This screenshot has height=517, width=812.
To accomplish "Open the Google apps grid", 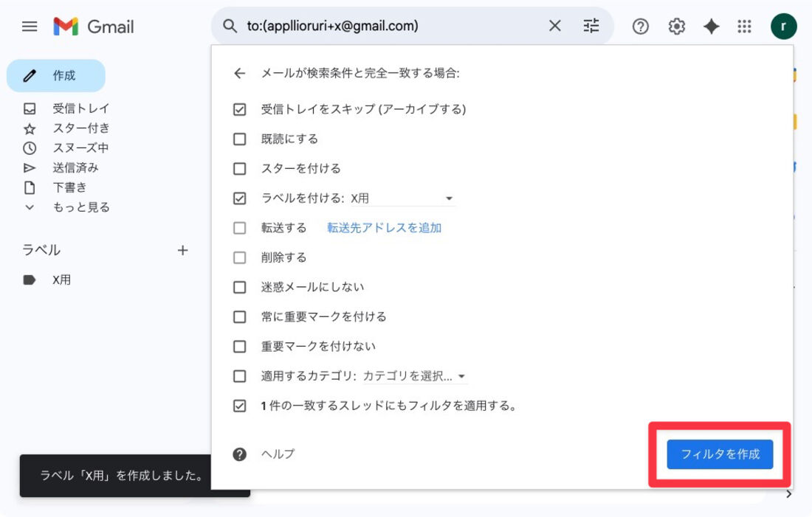I will (744, 27).
